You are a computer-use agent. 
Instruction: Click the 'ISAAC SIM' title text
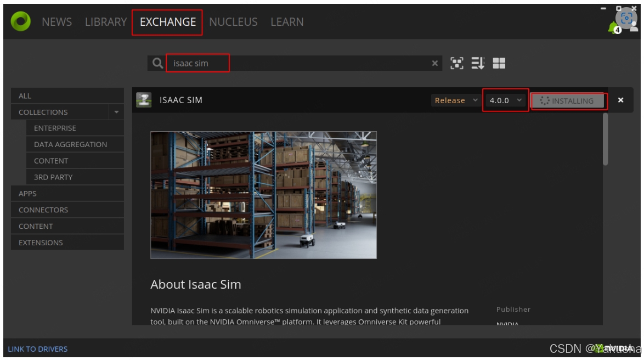[180, 100]
